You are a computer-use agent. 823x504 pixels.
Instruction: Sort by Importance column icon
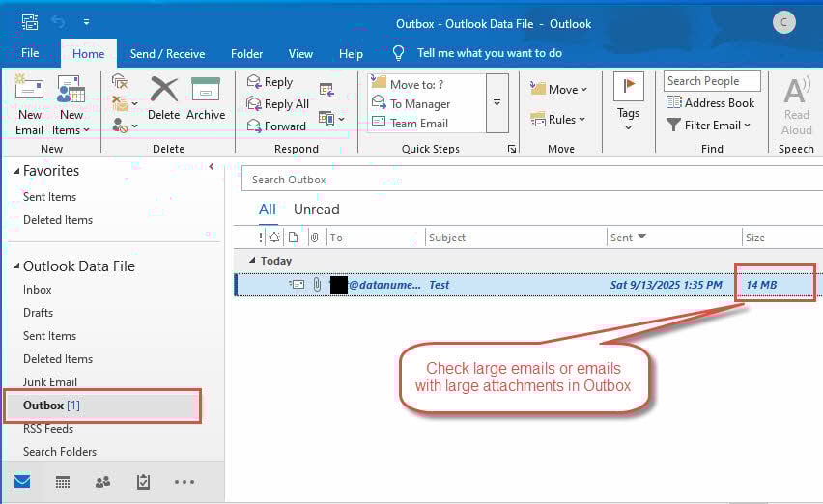[261, 238]
